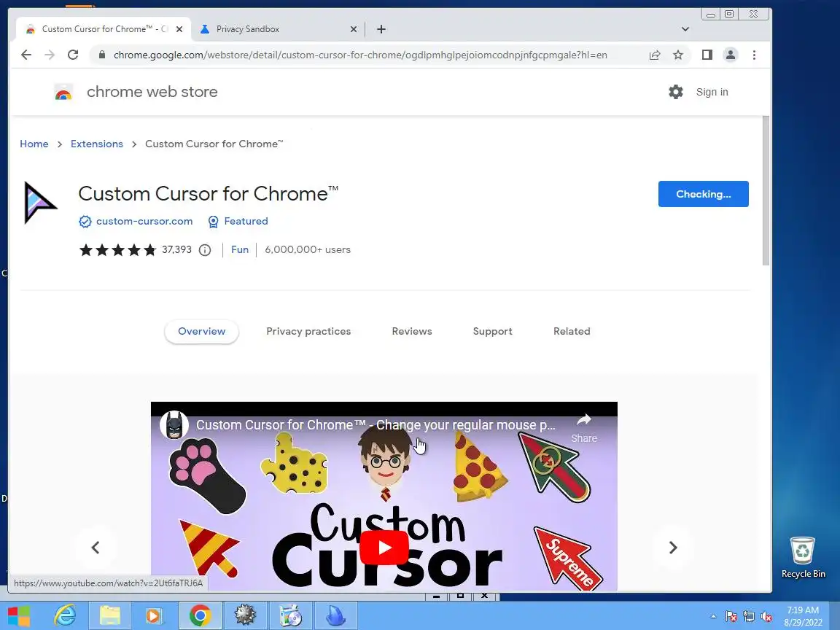Viewport: 840px width, 630px height.
Task: Open the Recycle Bin on desktop
Action: (803, 557)
